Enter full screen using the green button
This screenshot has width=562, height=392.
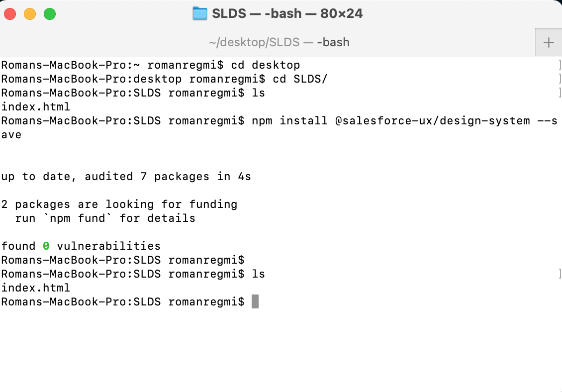pos(50,14)
